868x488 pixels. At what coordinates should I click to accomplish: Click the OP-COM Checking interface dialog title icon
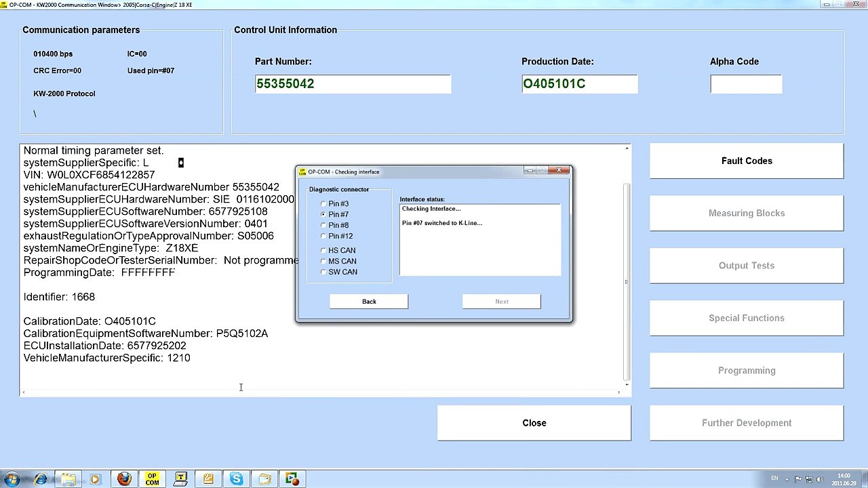click(x=303, y=171)
